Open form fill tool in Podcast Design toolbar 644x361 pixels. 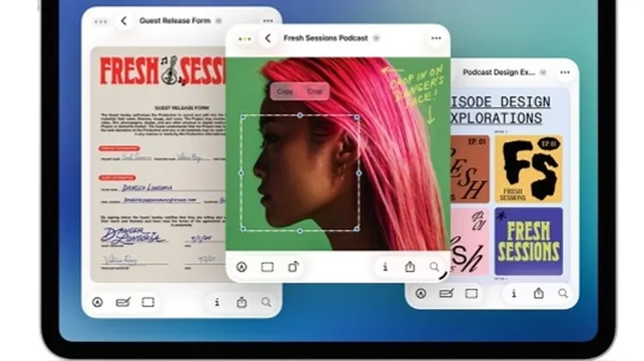447,293
